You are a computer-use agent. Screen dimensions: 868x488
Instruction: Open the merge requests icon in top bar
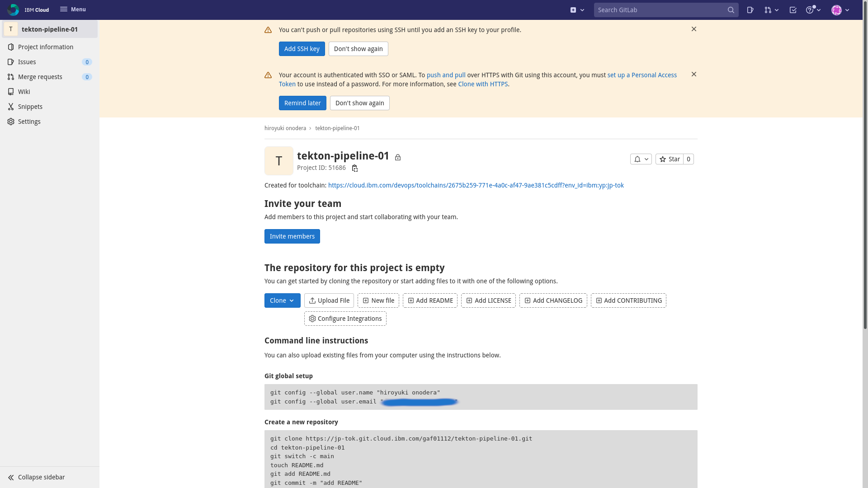(769, 9)
